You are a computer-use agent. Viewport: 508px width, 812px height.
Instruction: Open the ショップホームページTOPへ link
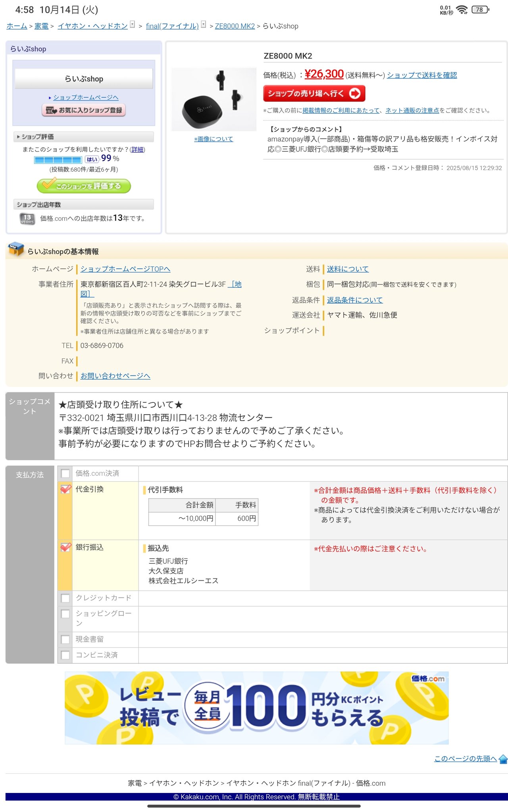(125, 269)
